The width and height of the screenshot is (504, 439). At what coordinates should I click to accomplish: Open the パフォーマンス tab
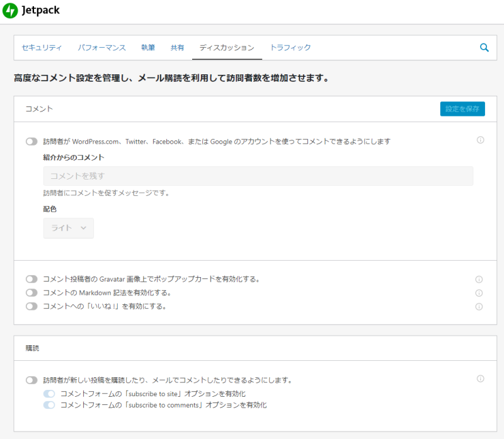coord(101,48)
